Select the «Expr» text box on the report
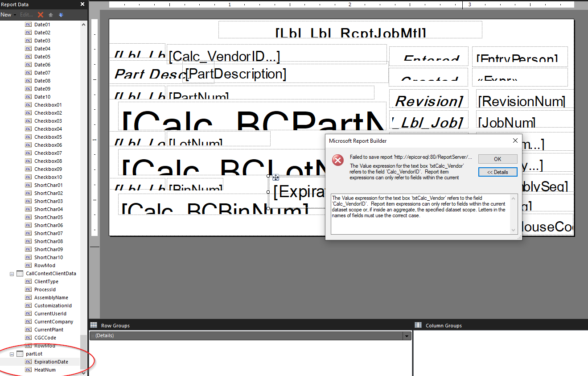This screenshot has height=376, width=588. click(520, 77)
